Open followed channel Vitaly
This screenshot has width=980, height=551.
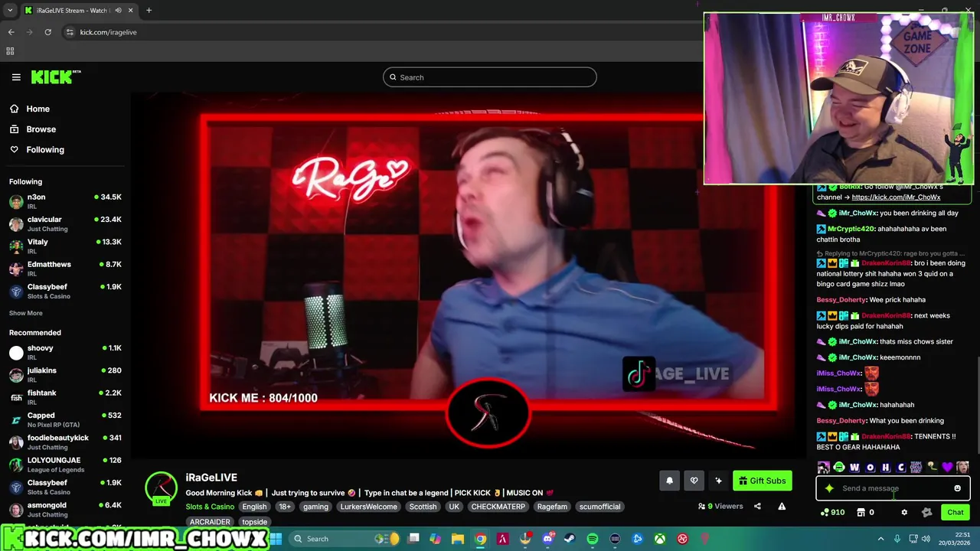coord(65,246)
